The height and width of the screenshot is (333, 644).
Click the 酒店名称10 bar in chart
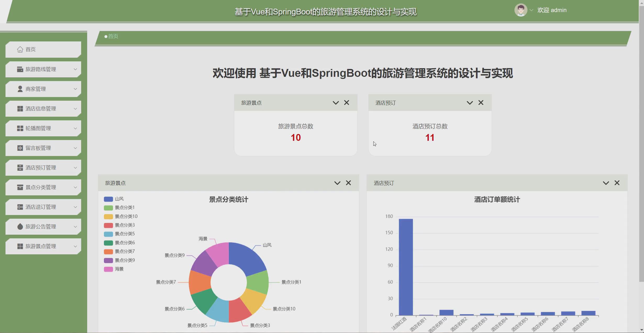[x=446, y=313]
